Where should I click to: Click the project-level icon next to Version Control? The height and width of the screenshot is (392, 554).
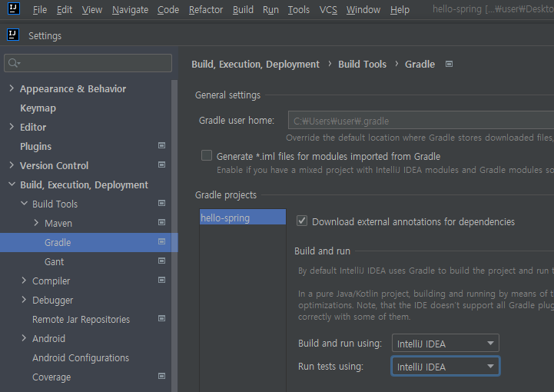(x=161, y=164)
